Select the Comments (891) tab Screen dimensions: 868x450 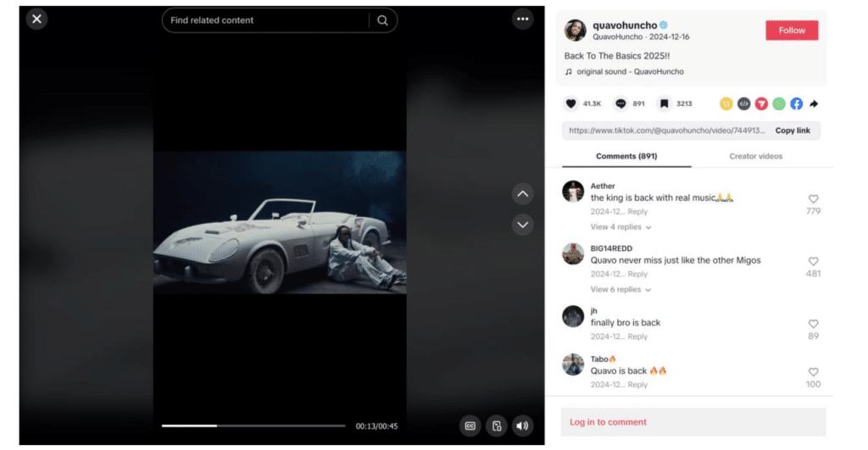pos(626,156)
